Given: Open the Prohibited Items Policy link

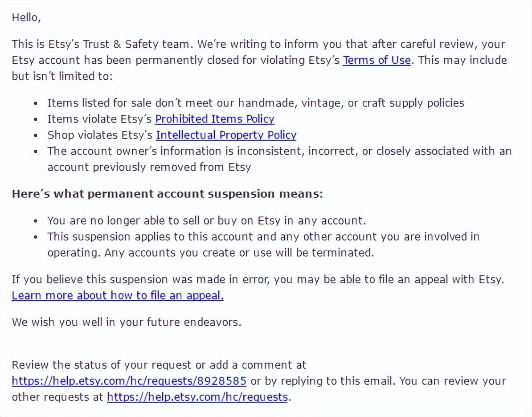Looking at the screenshot, I should [x=214, y=119].
